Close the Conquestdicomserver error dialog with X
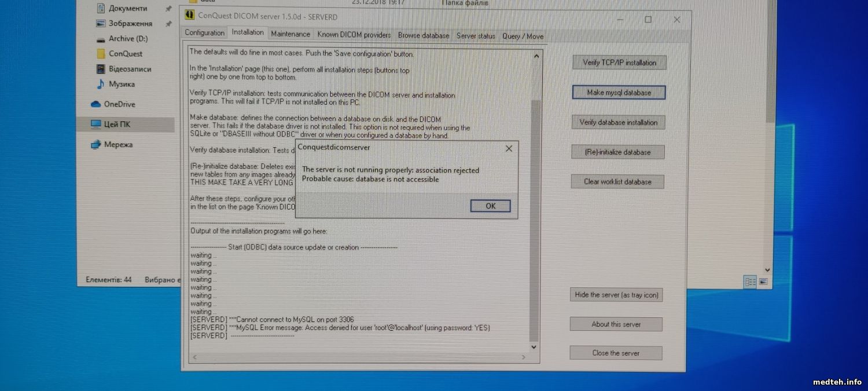Viewport: 868px width, 391px height. point(509,148)
